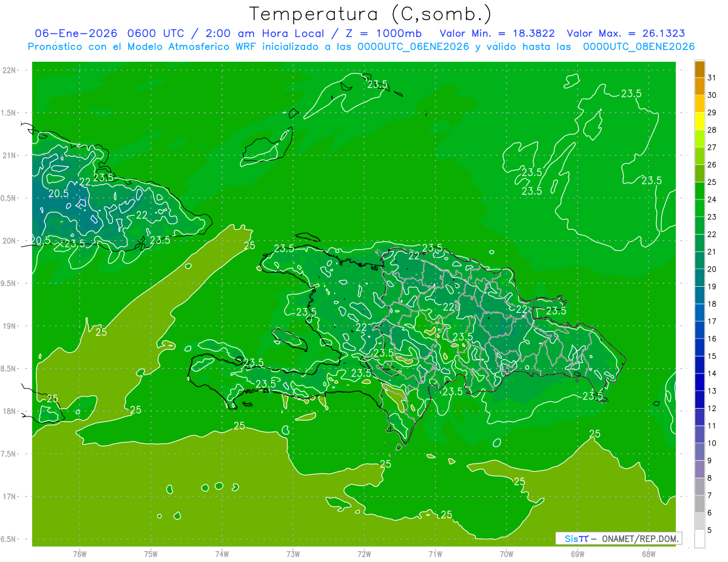Click the 75W longitude tick label

151,554
